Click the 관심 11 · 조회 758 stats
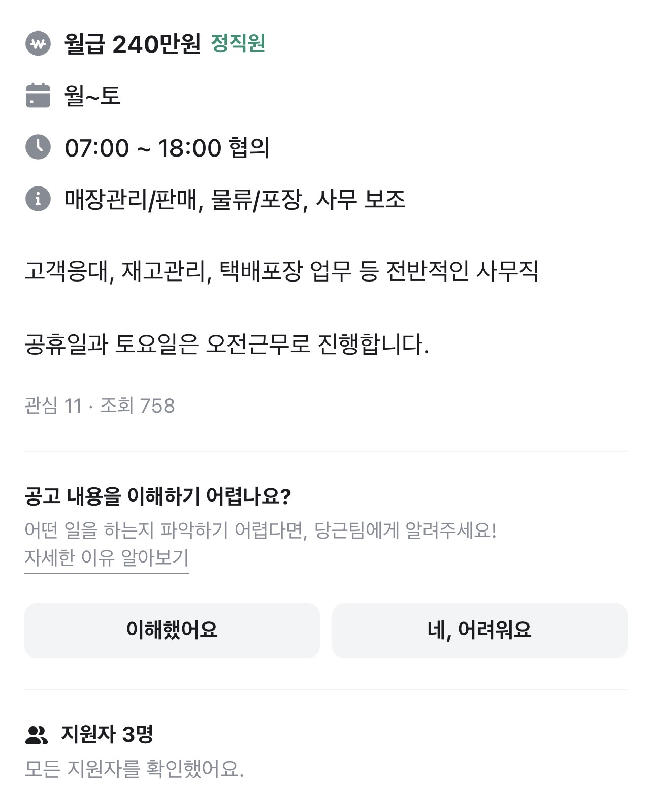Screen dimensions: 652x812 click(x=100, y=406)
